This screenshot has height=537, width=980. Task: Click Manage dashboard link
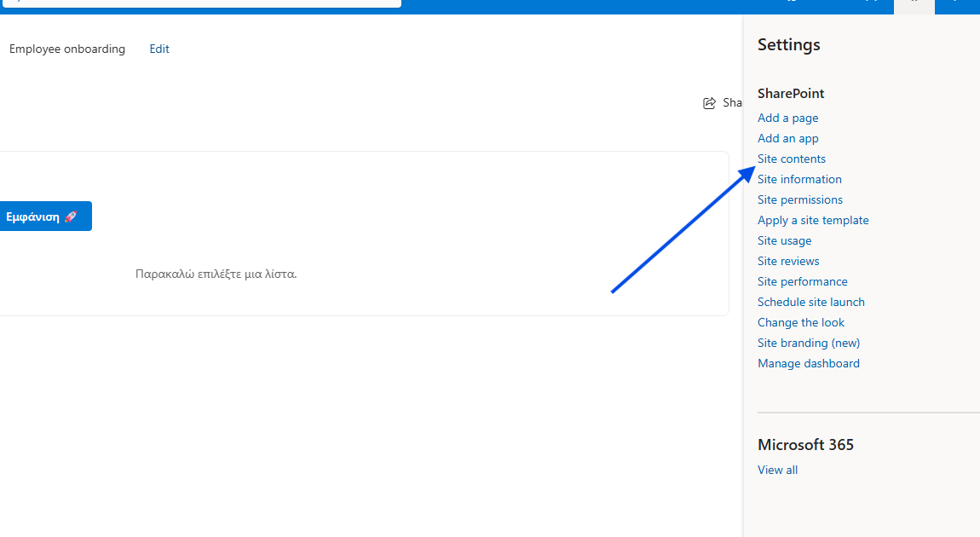tap(808, 364)
